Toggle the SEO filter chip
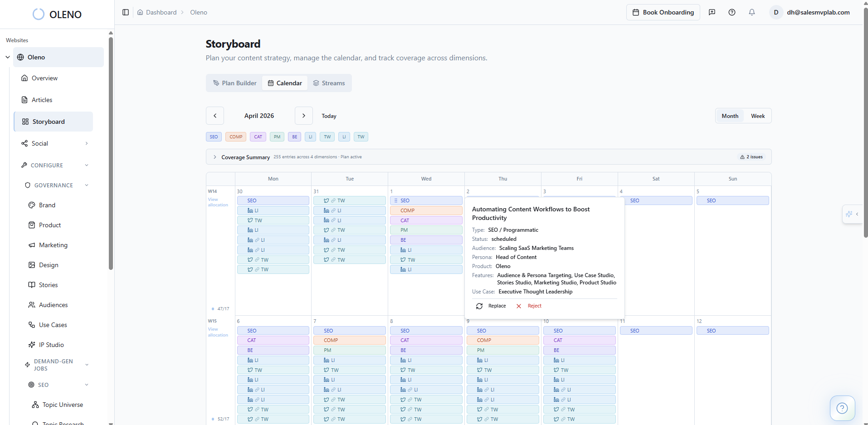Screen dimensions: 868x425 [214, 137]
